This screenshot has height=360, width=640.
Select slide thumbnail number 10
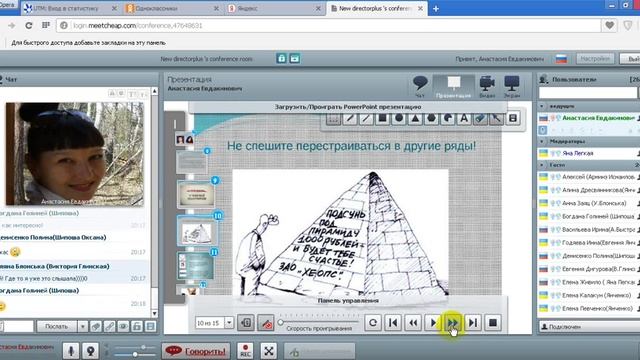[x=197, y=231]
